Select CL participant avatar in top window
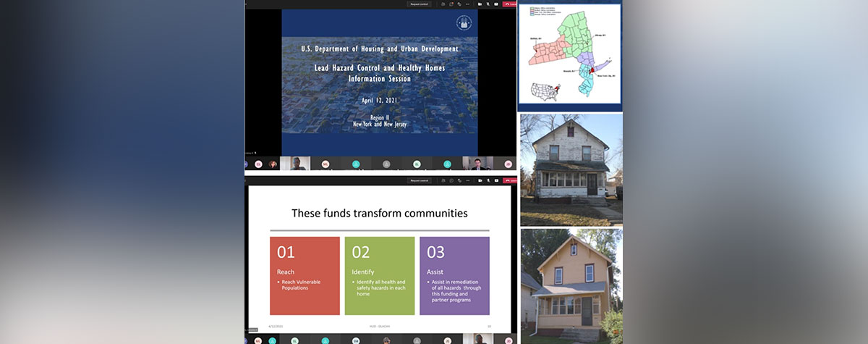This screenshot has height=344, width=868. click(258, 164)
